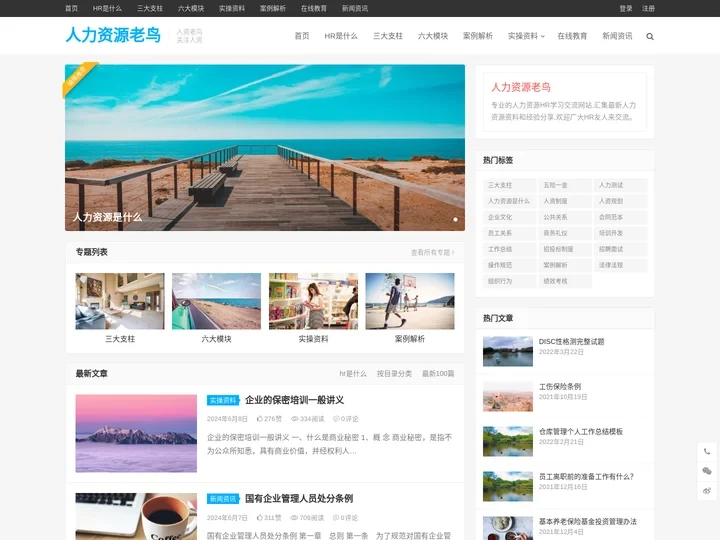Open article 企业的保密培训一般讲义
Screen dimensions: 720x540
click(294, 400)
